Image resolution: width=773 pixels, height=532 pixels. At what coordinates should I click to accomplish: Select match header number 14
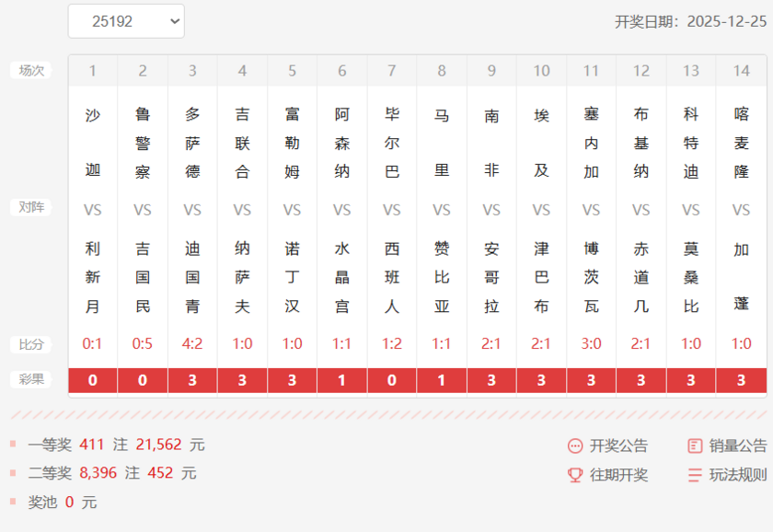(741, 70)
